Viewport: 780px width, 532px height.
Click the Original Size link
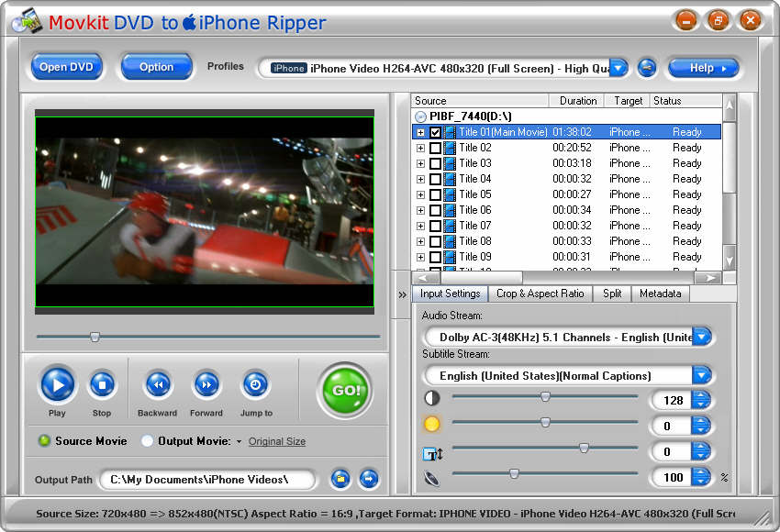coord(277,441)
